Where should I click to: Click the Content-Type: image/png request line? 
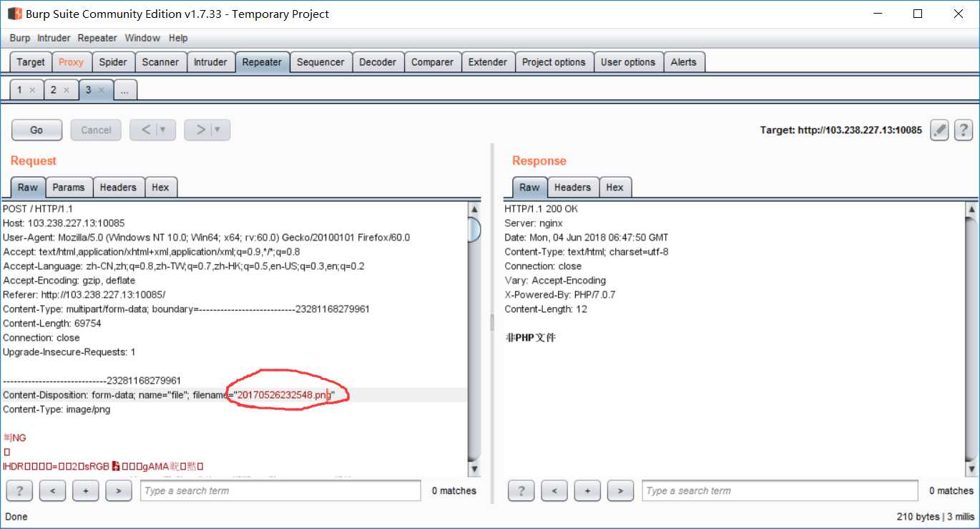click(57, 409)
